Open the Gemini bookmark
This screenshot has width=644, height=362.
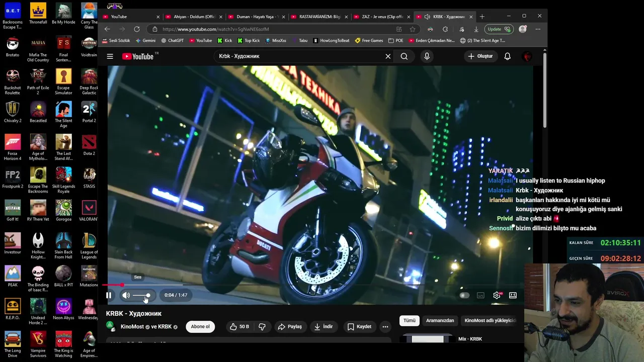(x=145, y=41)
